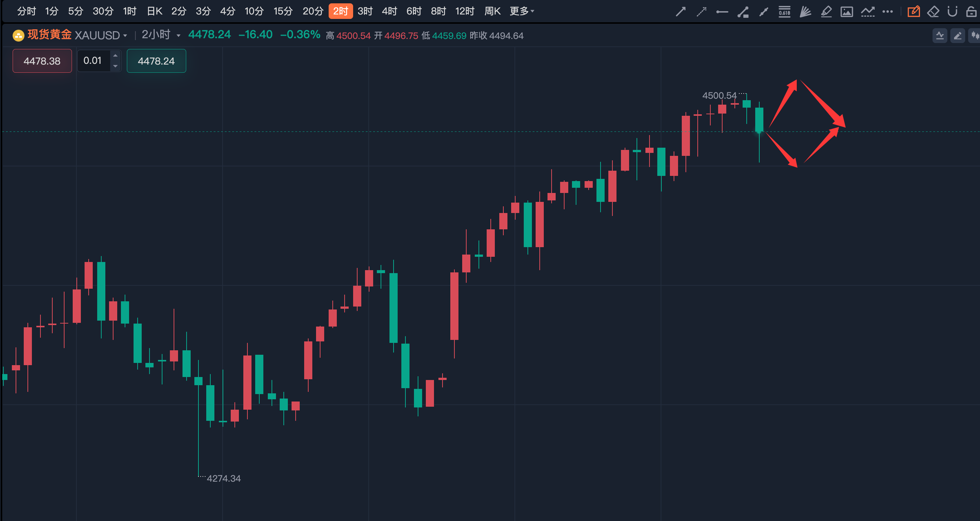
Task: Click the eraser tool icon
Action: tap(933, 12)
